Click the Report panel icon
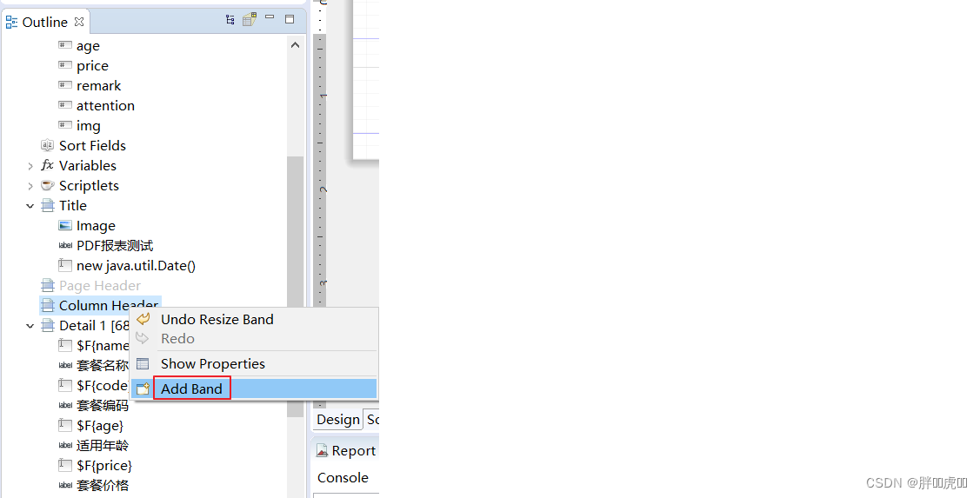Screen dimensions: 980x498 tap(322, 450)
